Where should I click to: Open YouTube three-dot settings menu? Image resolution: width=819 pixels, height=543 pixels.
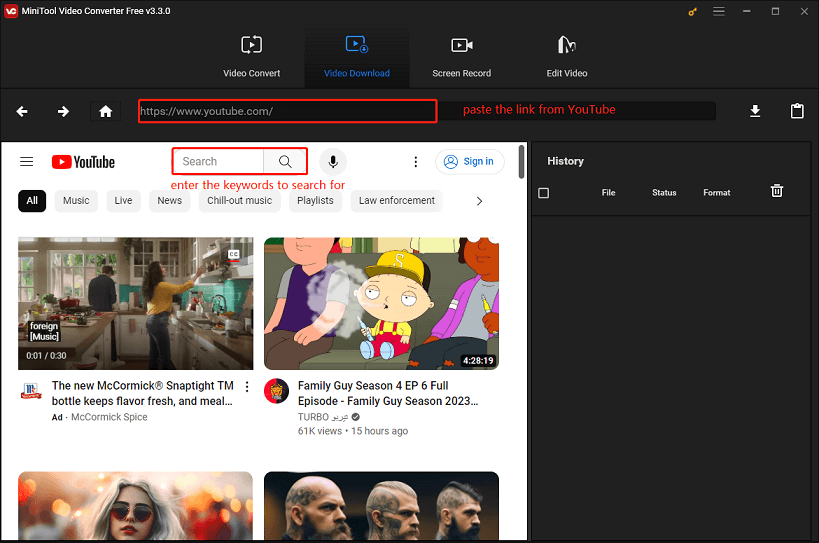pyautogui.click(x=416, y=162)
